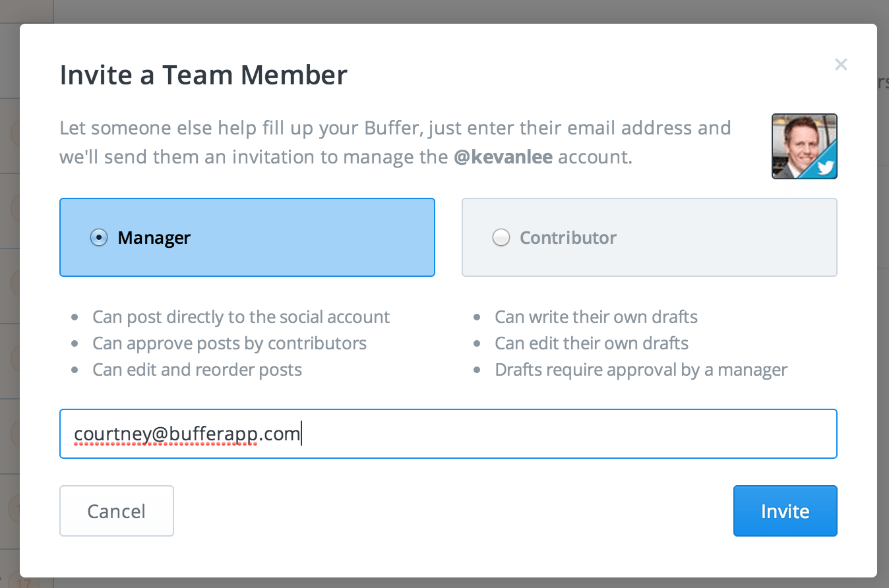Viewport: 889px width, 588px height.
Task: Click 'Can post directly to the social account'
Action: pos(241,317)
